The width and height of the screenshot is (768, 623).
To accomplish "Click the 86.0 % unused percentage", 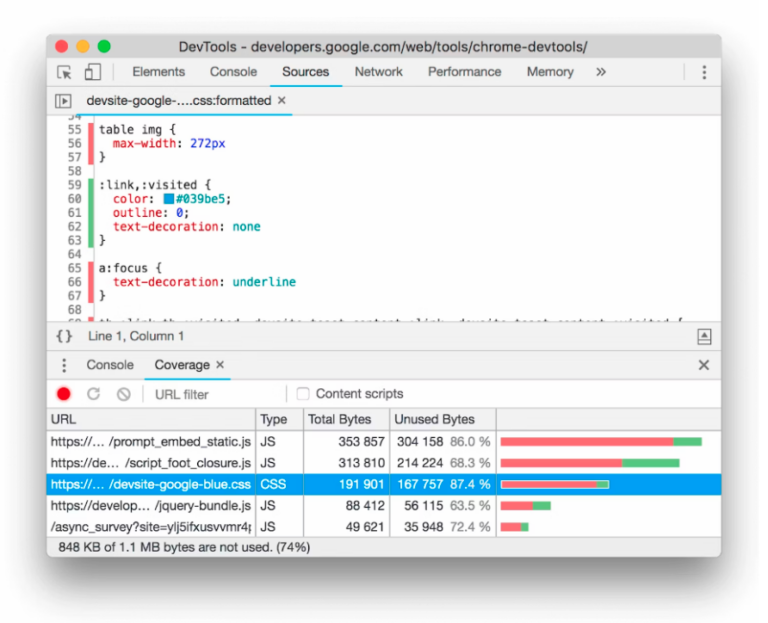I will click(470, 442).
